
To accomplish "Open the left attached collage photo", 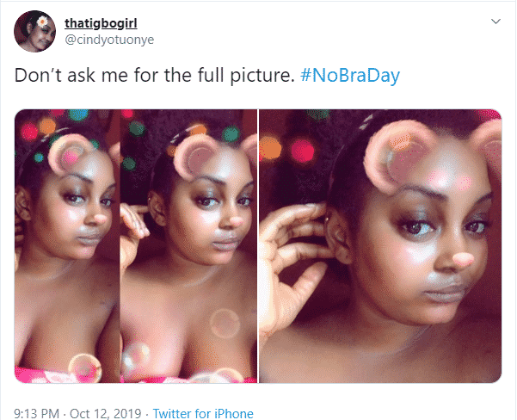I will click(136, 246).
